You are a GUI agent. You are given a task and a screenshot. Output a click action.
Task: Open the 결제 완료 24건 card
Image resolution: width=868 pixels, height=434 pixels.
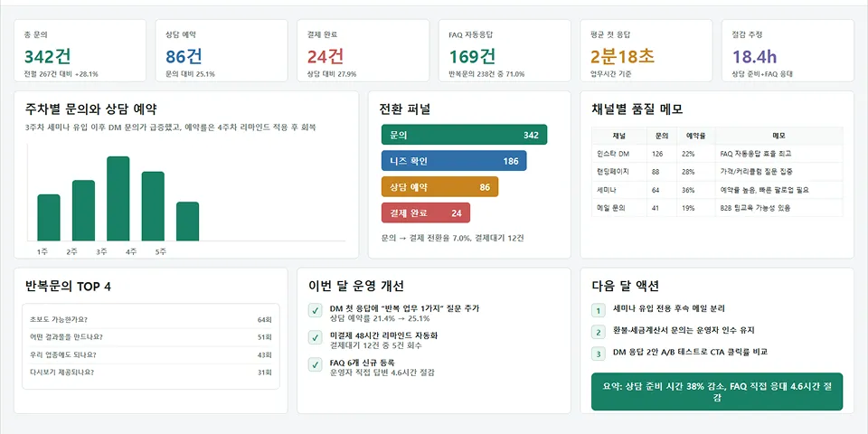[x=363, y=51]
